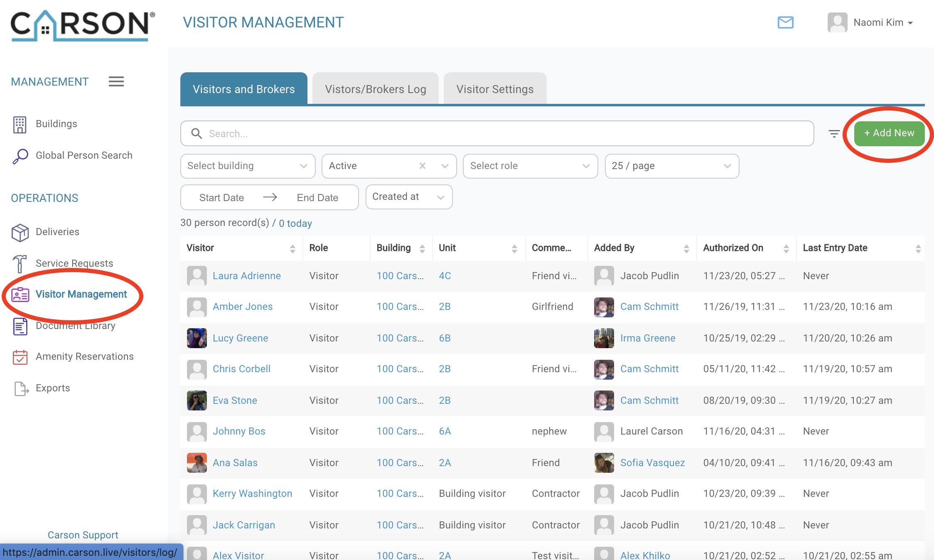The height and width of the screenshot is (560, 934).
Task: Change the 25 / page dropdown
Action: click(671, 166)
